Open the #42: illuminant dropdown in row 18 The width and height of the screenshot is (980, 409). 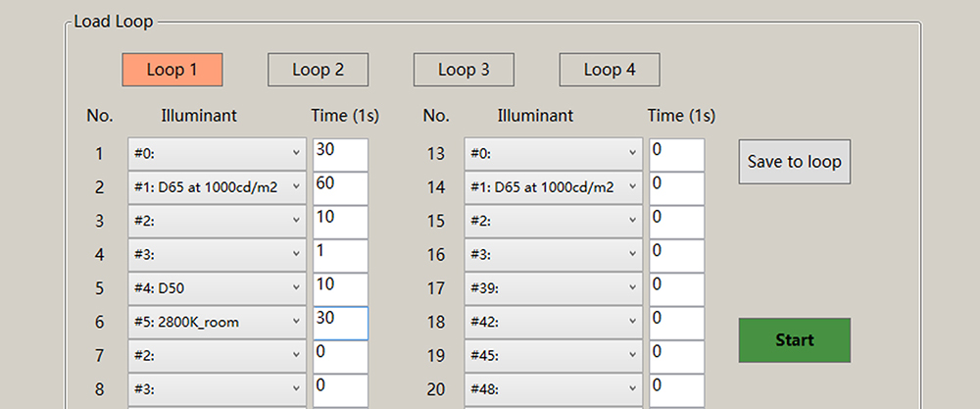click(554, 323)
